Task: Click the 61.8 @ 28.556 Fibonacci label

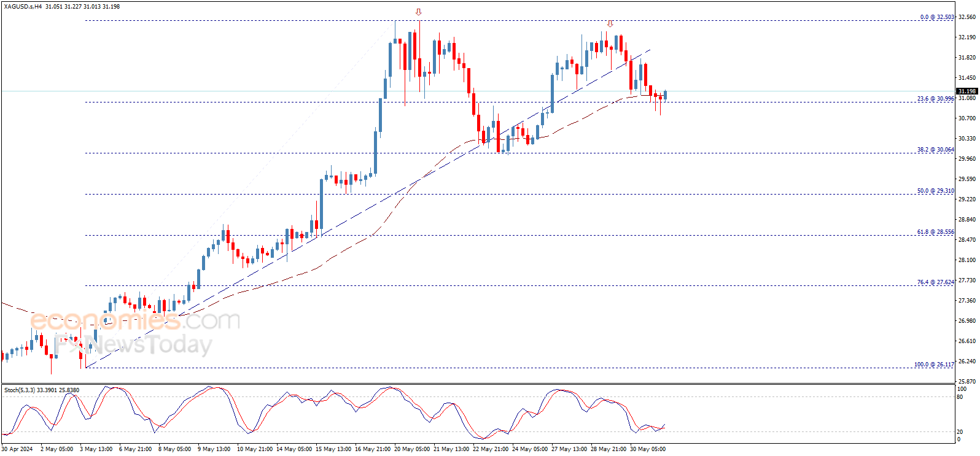Action: tap(935, 232)
